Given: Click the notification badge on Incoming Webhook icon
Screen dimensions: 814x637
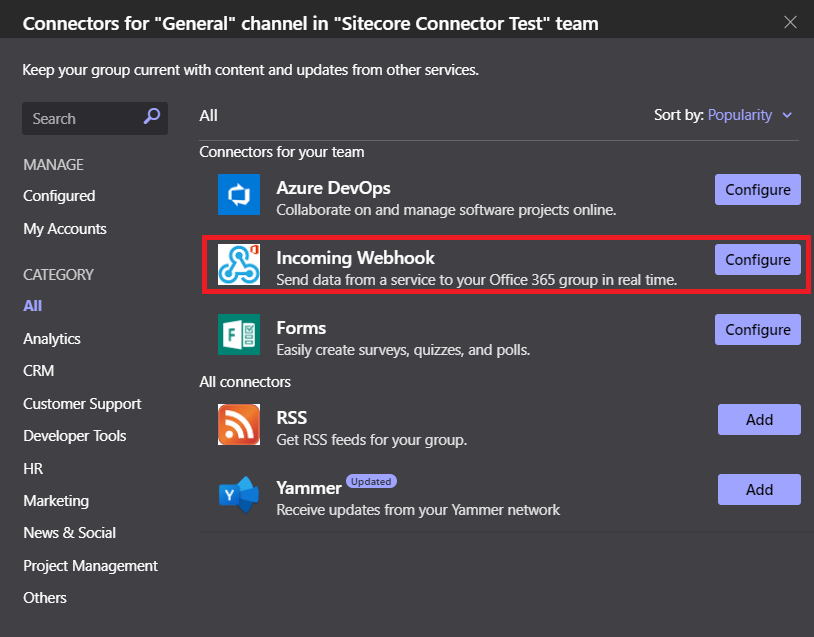Looking at the screenshot, I should [x=253, y=247].
